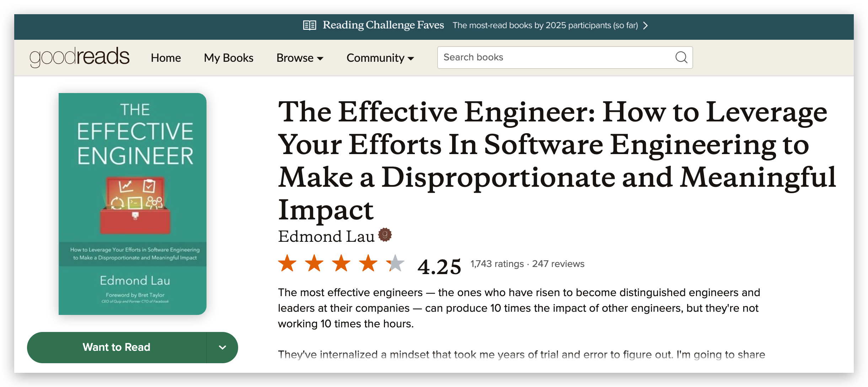View the 1,743 ratings

point(497,264)
